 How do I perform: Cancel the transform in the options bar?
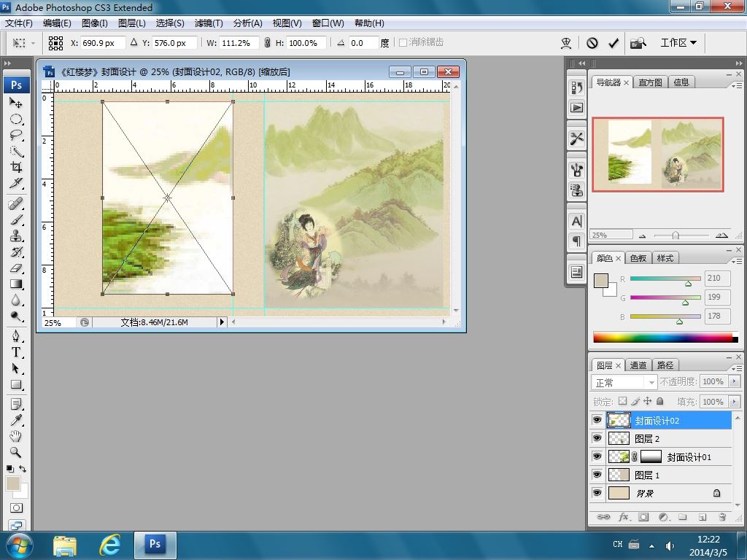[592, 43]
